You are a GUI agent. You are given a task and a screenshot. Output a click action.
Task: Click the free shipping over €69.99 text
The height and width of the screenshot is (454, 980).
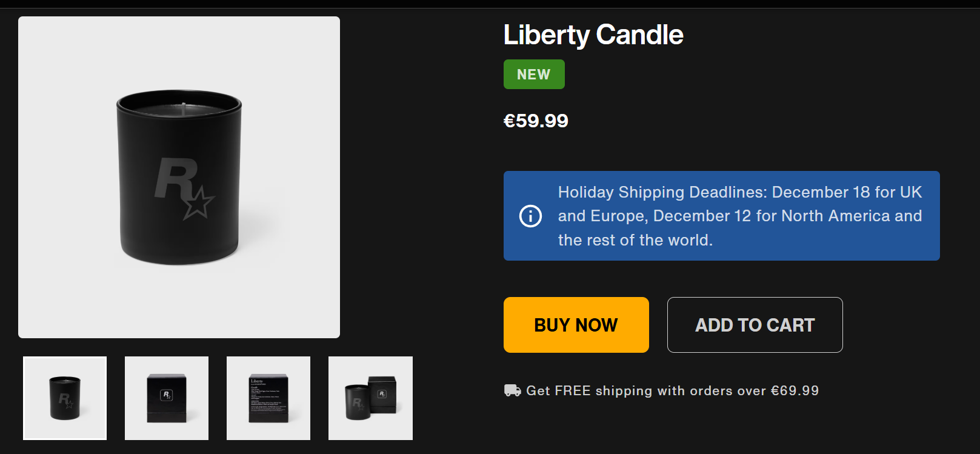click(672, 390)
